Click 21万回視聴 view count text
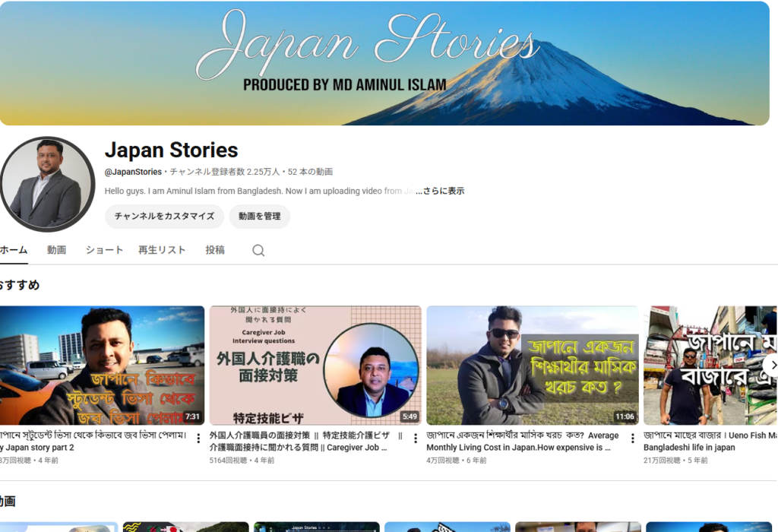Screen dimensions: 778x532 coord(662,461)
